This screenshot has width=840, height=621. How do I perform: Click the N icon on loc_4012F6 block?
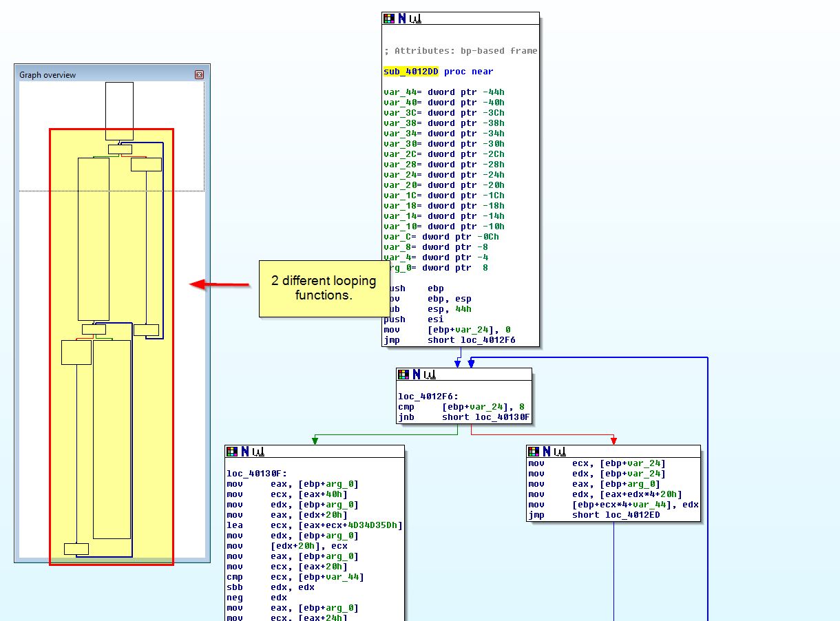[417, 375]
